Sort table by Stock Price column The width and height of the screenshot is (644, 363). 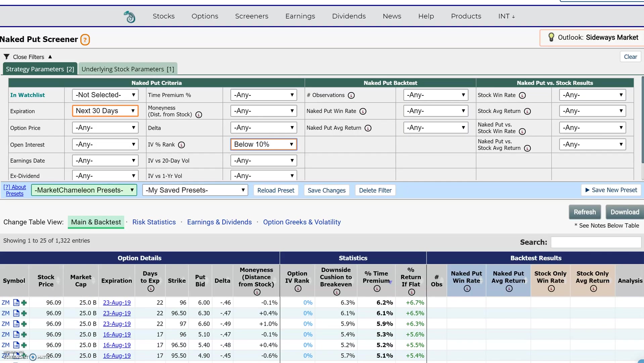[46, 281]
